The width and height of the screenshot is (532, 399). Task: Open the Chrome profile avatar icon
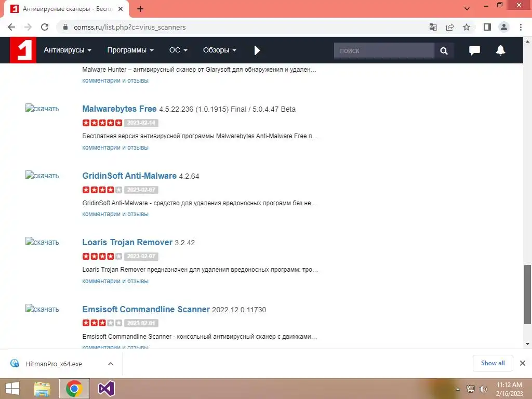(504, 27)
